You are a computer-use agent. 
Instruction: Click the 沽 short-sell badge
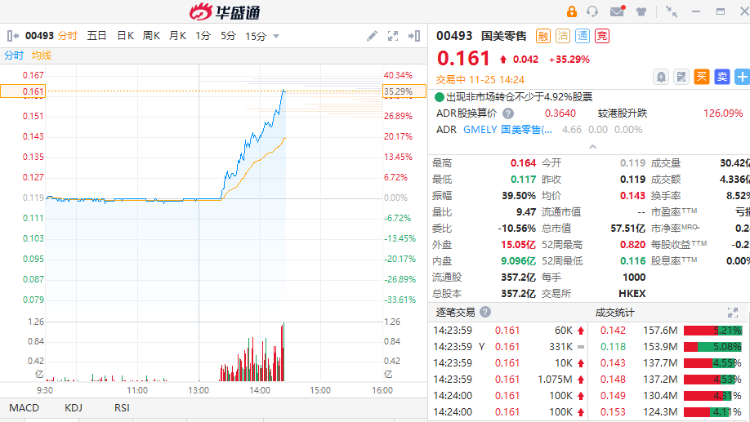click(x=562, y=36)
